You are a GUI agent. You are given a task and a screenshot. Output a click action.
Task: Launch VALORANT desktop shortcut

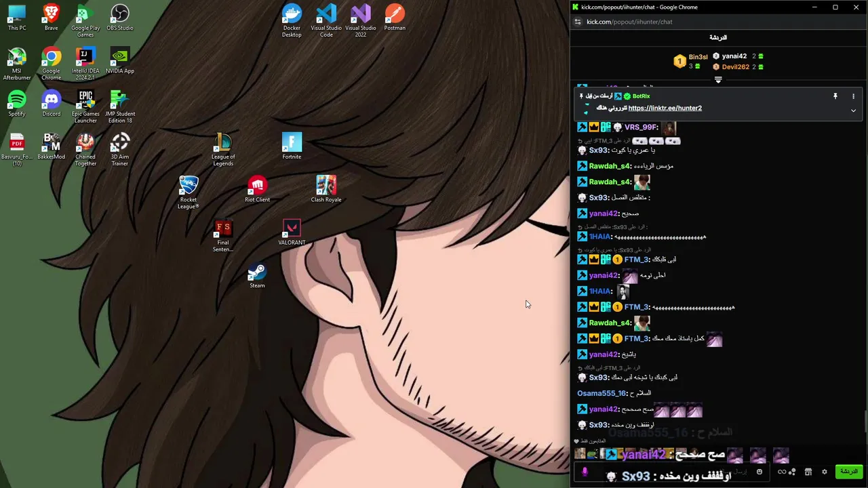pyautogui.click(x=292, y=232)
